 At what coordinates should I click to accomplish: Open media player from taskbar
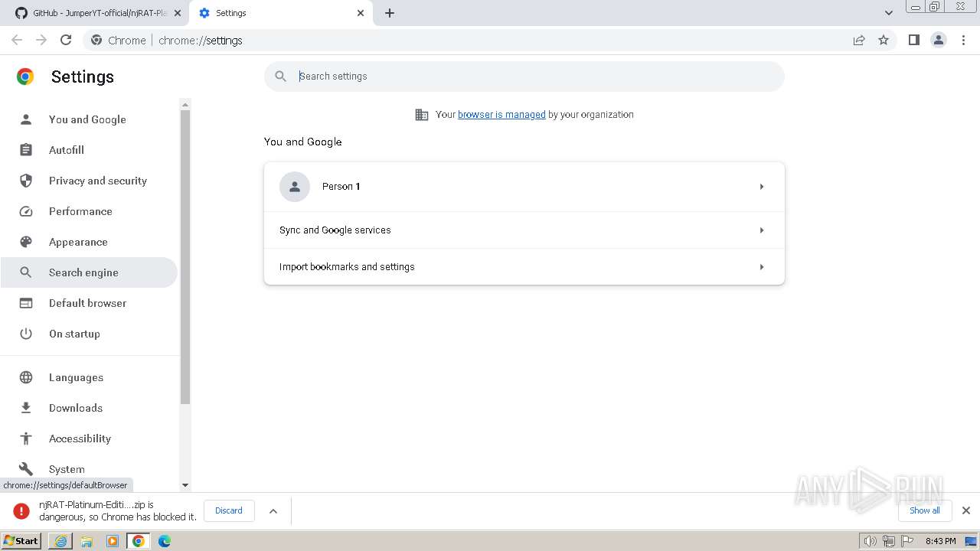tap(113, 541)
